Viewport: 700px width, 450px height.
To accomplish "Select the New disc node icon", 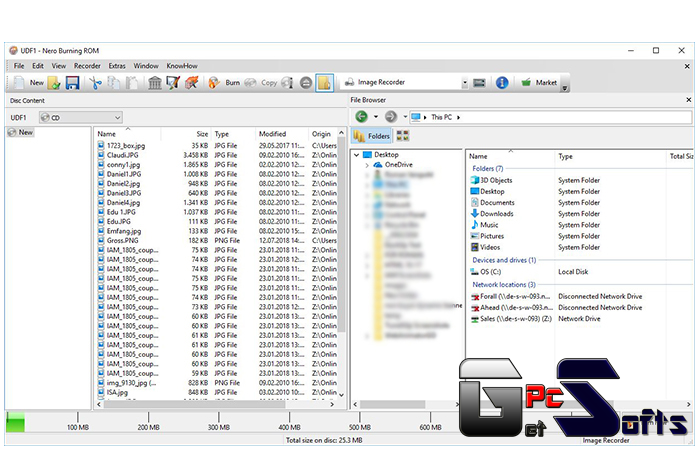I will [x=12, y=132].
